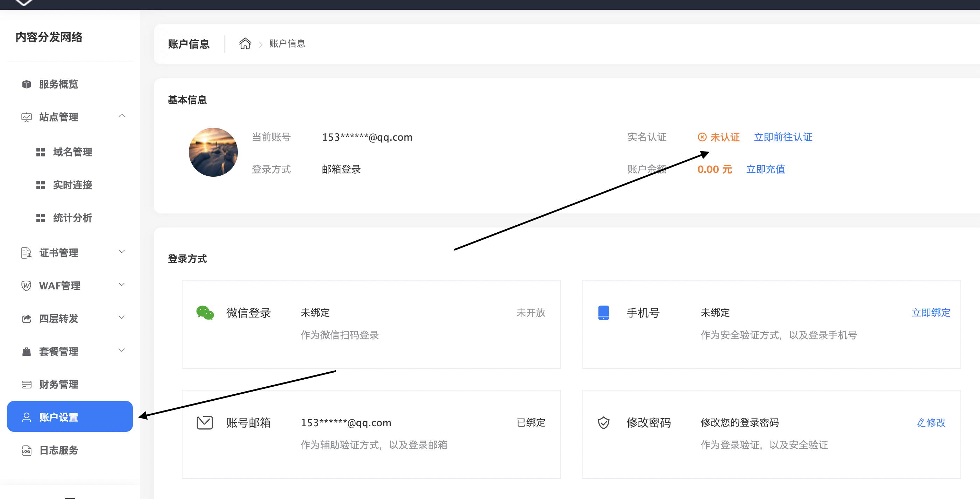Click the 基本信息 section heading

pyautogui.click(x=187, y=100)
